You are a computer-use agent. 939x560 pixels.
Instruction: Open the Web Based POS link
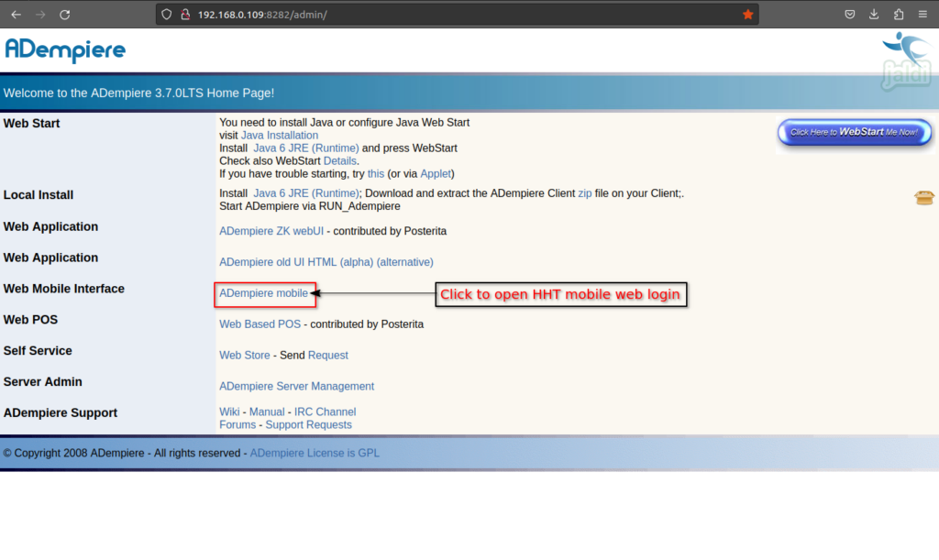tap(260, 324)
